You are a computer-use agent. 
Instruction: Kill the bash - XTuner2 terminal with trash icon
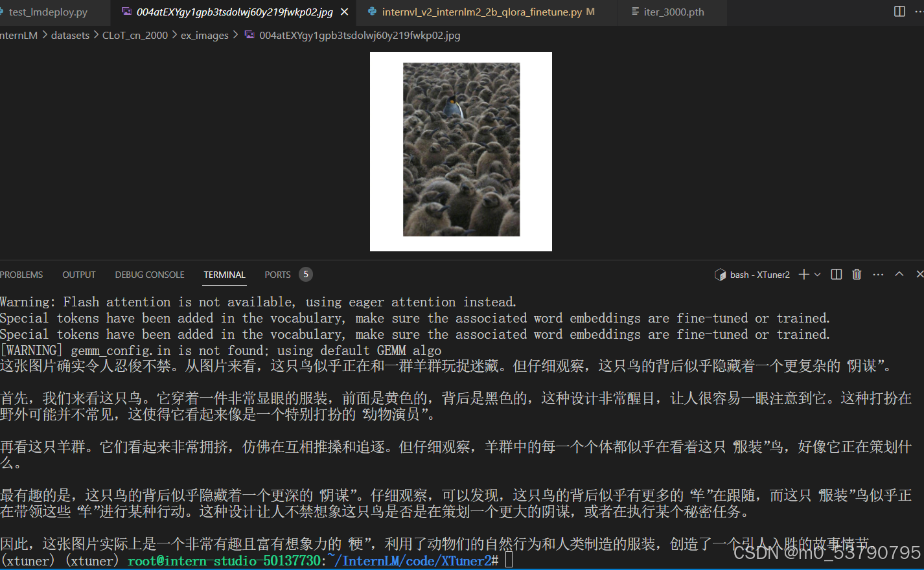856,274
